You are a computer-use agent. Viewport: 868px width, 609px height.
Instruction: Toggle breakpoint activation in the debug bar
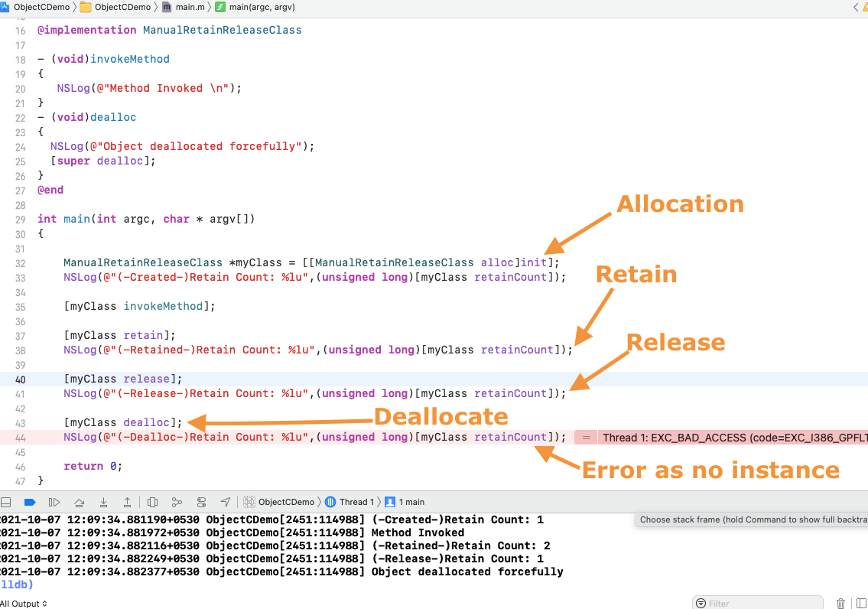(31, 502)
